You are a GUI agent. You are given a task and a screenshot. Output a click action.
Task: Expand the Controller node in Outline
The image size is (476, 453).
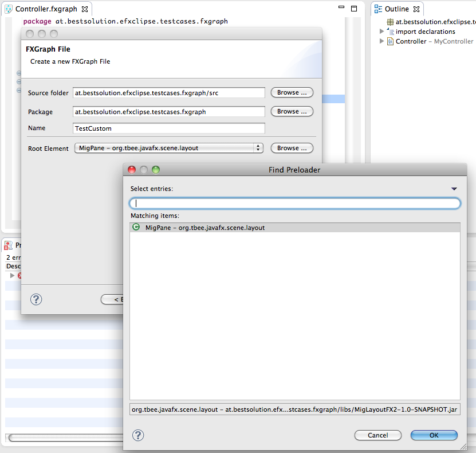[382, 41]
